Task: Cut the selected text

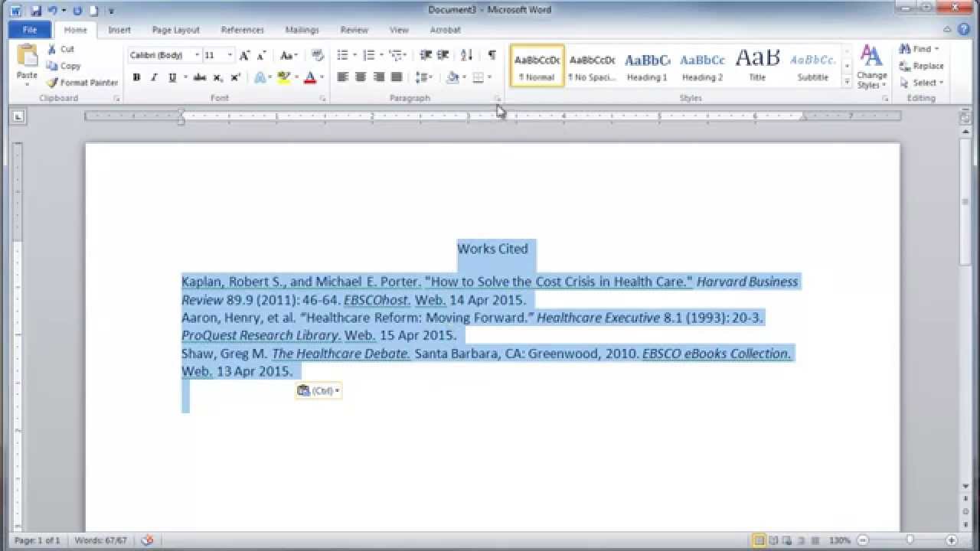Action: pos(60,49)
